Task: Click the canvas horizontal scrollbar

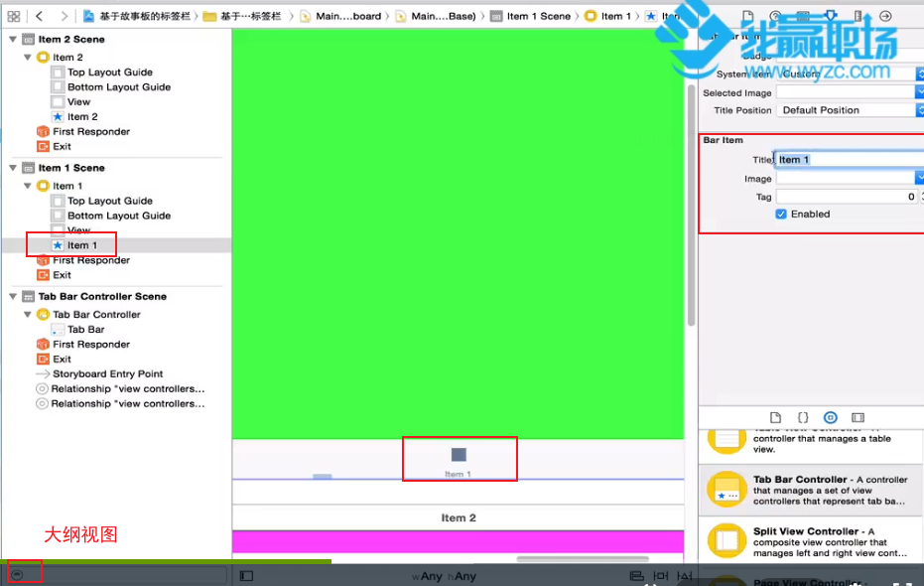Action: 583,559
